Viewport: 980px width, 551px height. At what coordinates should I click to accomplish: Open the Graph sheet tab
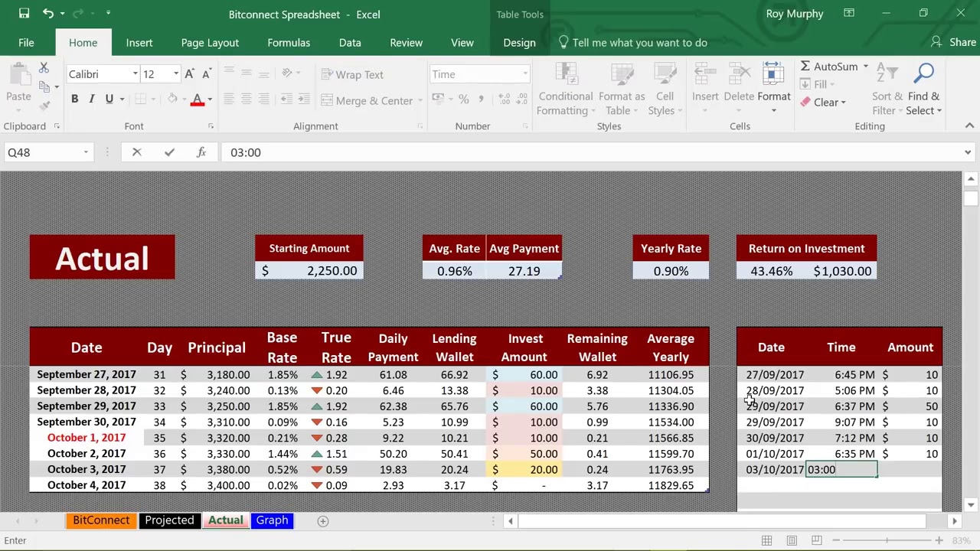coord(272,520)
